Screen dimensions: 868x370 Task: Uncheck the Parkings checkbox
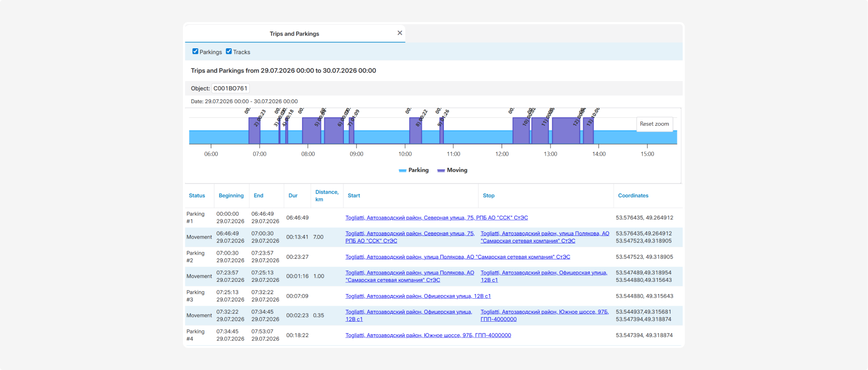click(195, 52)
